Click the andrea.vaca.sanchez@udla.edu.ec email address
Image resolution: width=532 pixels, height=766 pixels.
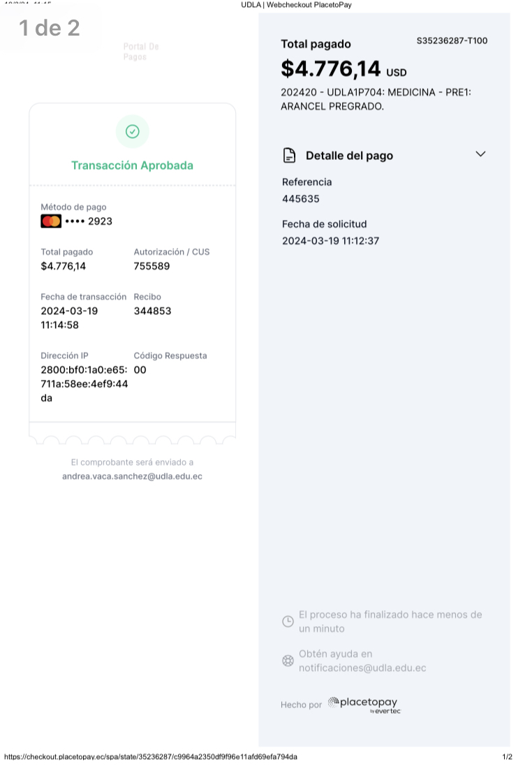coord(132,476)
